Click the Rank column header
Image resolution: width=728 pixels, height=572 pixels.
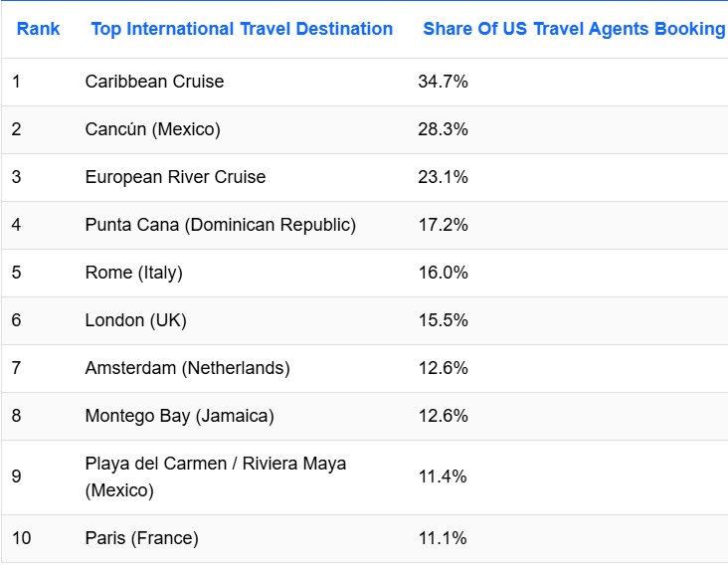click(38, 29)
